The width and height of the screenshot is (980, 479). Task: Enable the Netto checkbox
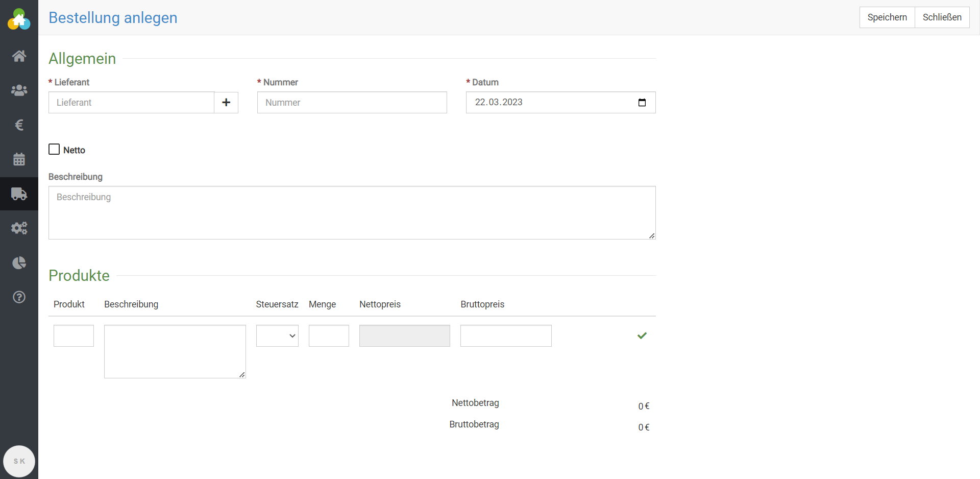point(54,149)
